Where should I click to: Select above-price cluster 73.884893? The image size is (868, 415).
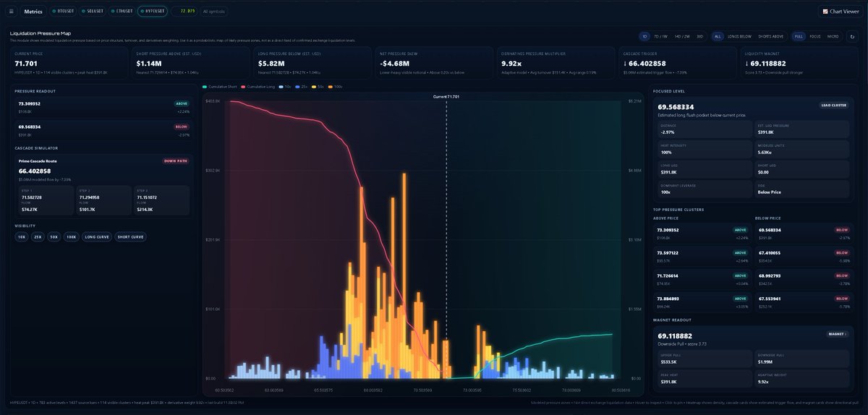(x=704, y=301)
